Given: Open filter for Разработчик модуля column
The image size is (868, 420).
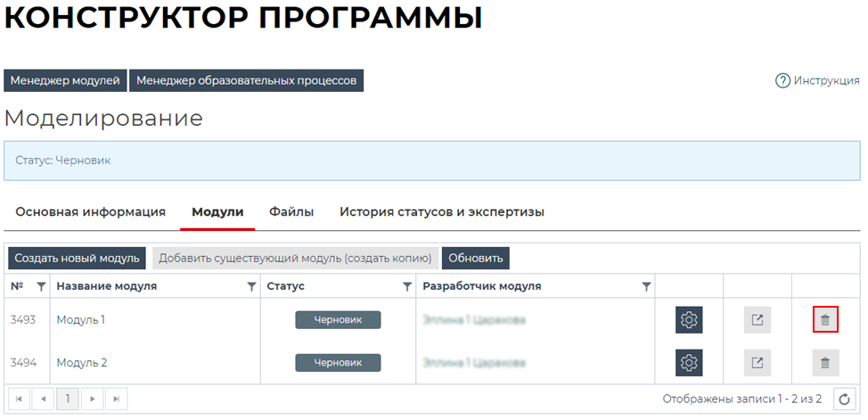Looking at the screenshot, I should click(646, 286).
